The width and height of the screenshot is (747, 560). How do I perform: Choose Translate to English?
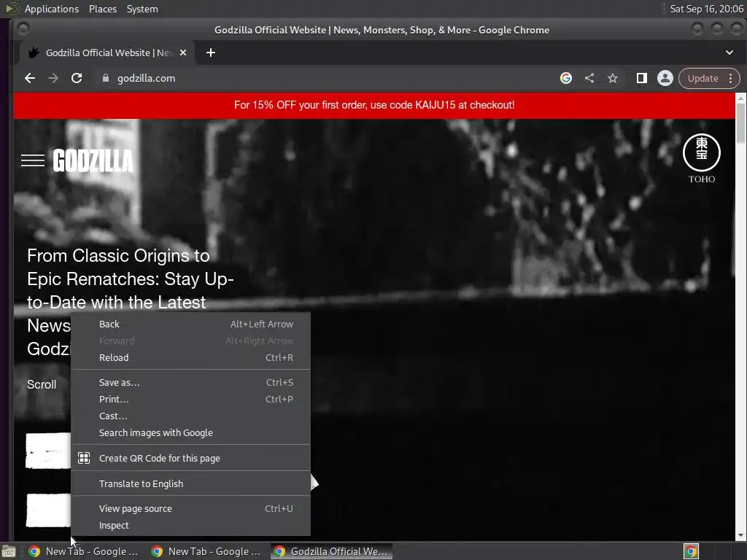(190, 483)
